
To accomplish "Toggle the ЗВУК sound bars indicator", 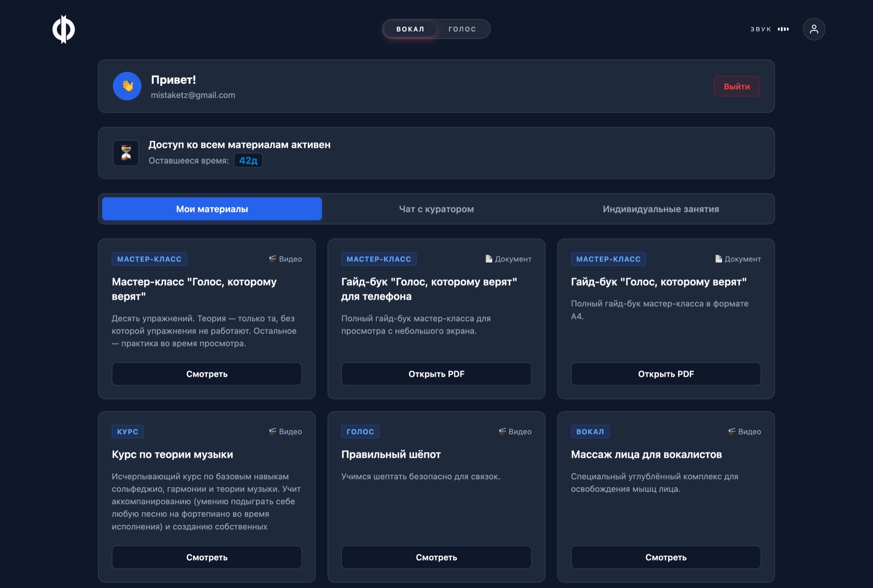I will pos(783,29).
